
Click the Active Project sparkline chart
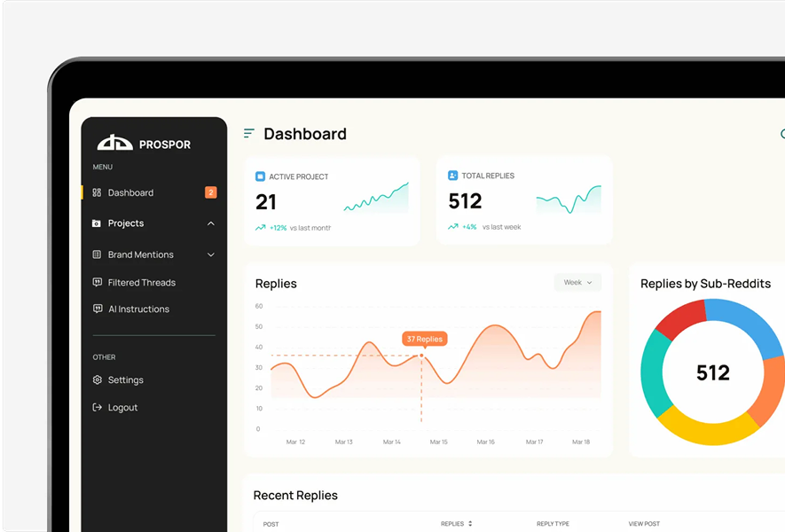(376, 198)
